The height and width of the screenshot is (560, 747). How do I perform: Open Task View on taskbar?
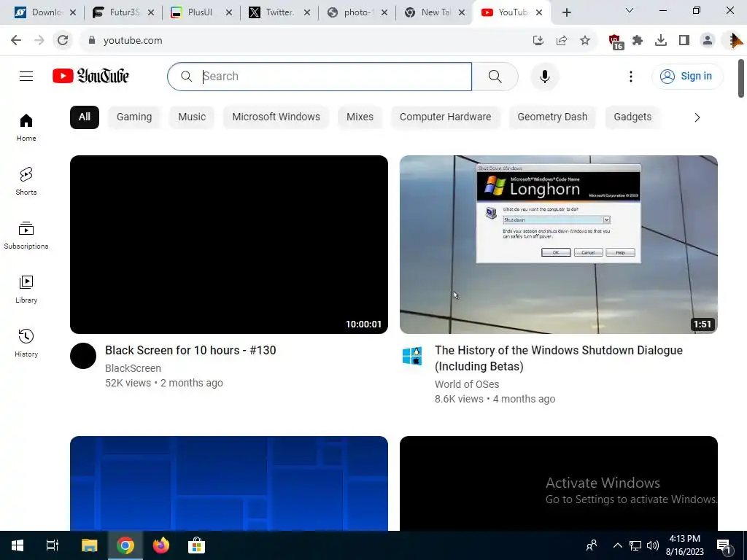pos(53,545)
